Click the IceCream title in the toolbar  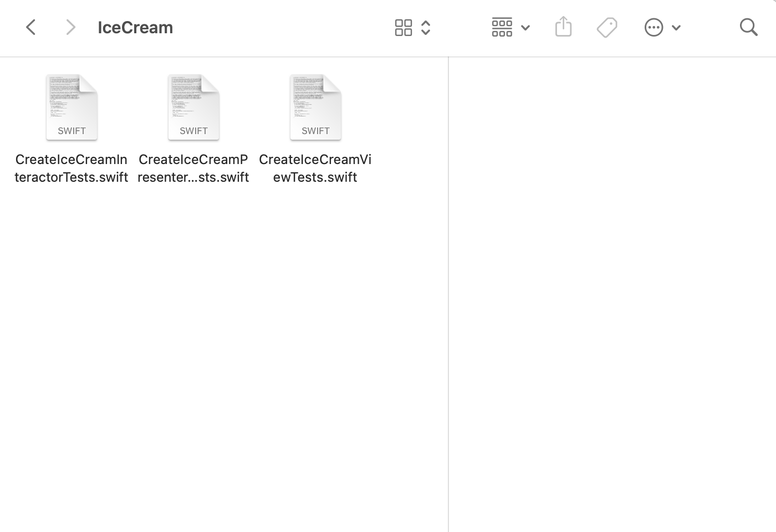(135, 27)
